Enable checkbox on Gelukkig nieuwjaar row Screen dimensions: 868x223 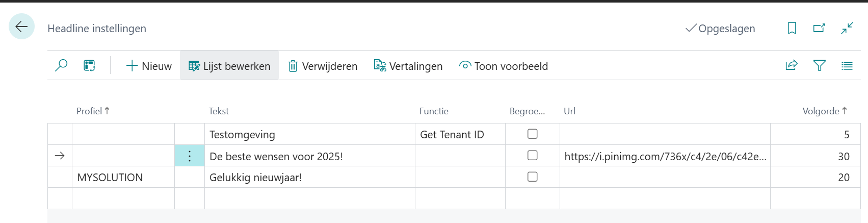pos(533,177)
